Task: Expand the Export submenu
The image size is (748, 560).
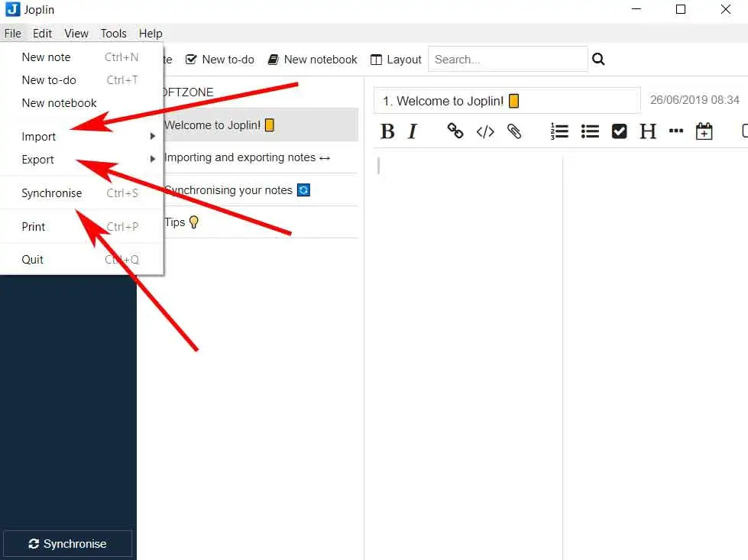Action: (81, 160)
